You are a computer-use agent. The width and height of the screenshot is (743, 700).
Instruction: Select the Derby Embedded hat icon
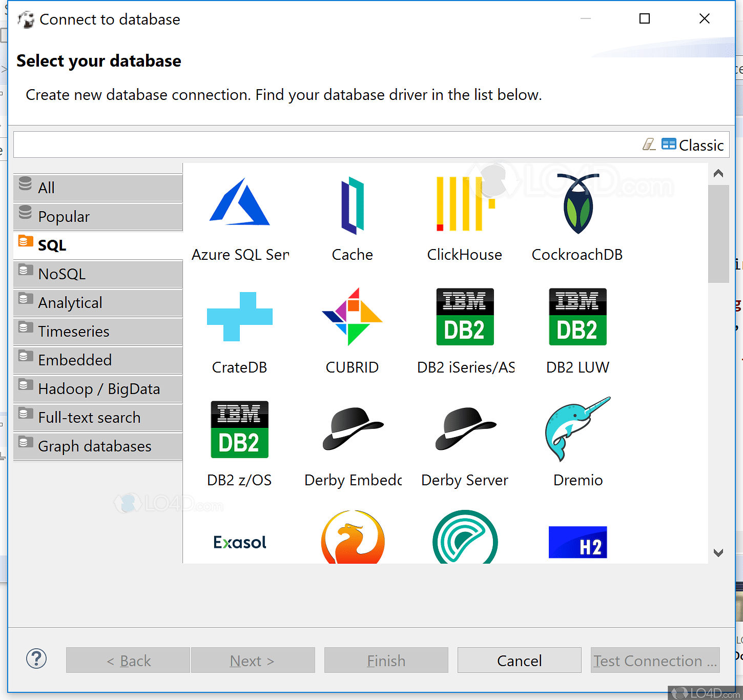coord(353,429)
